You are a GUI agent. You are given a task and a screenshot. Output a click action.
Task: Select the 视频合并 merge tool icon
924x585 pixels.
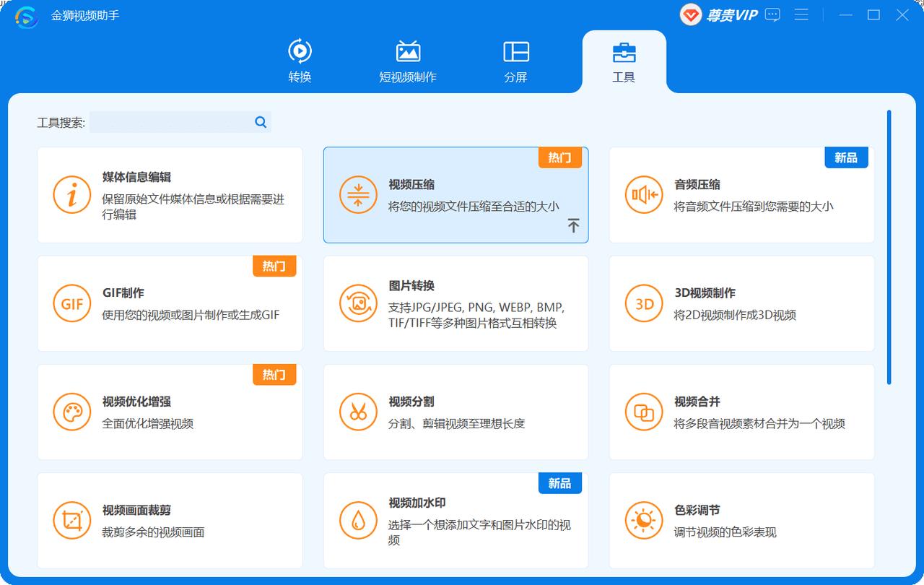(x=643, y=412)
